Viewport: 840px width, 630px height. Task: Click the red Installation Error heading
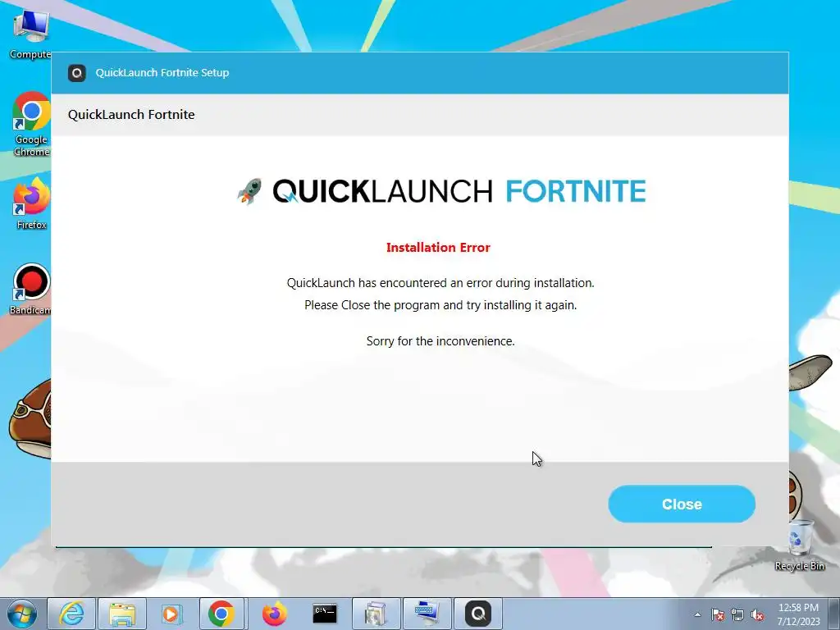(438, 248)
